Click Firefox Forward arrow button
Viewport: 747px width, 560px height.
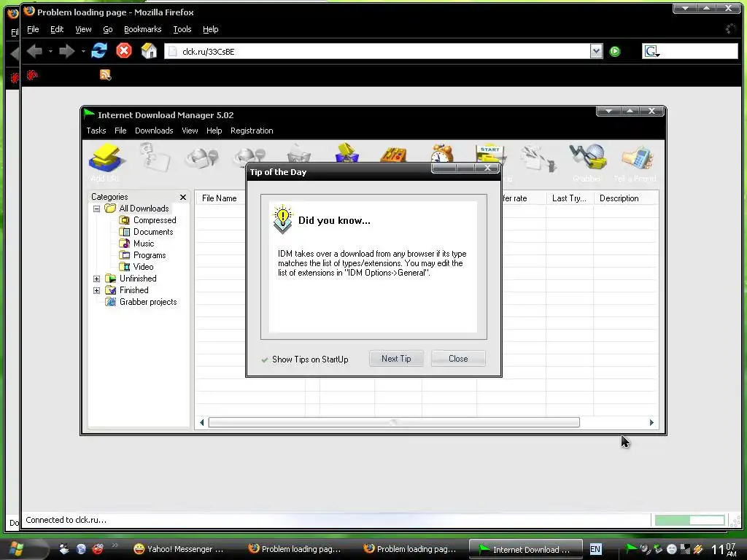[66, 51]
